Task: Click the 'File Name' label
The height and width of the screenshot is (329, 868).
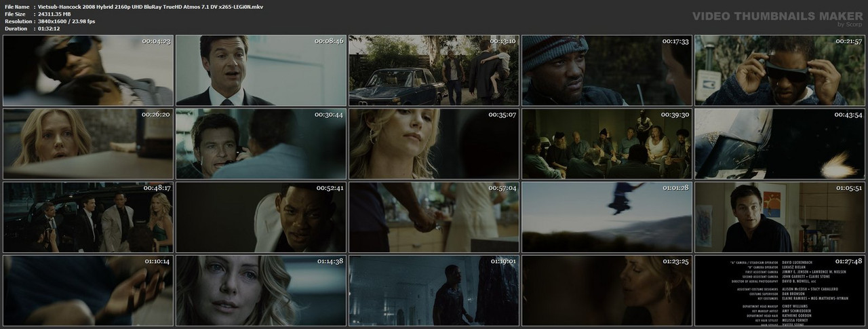Action: [x=17, y=6]
